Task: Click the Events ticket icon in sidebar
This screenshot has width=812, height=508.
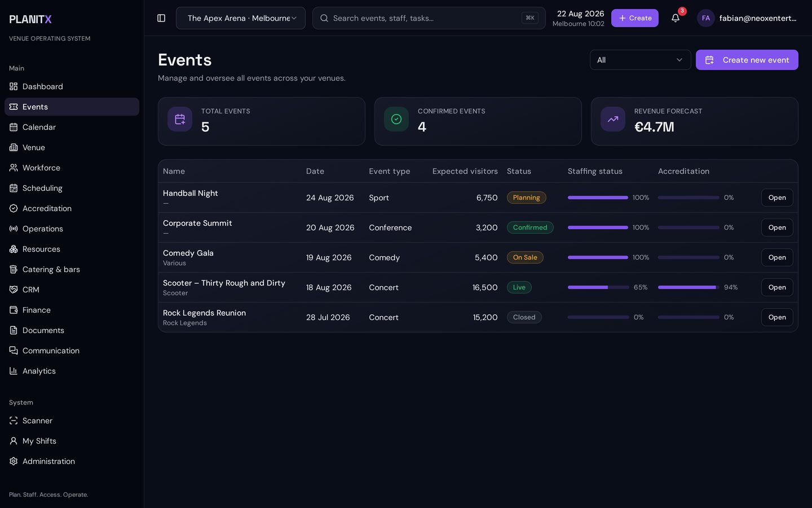Action: pos(14,107)
